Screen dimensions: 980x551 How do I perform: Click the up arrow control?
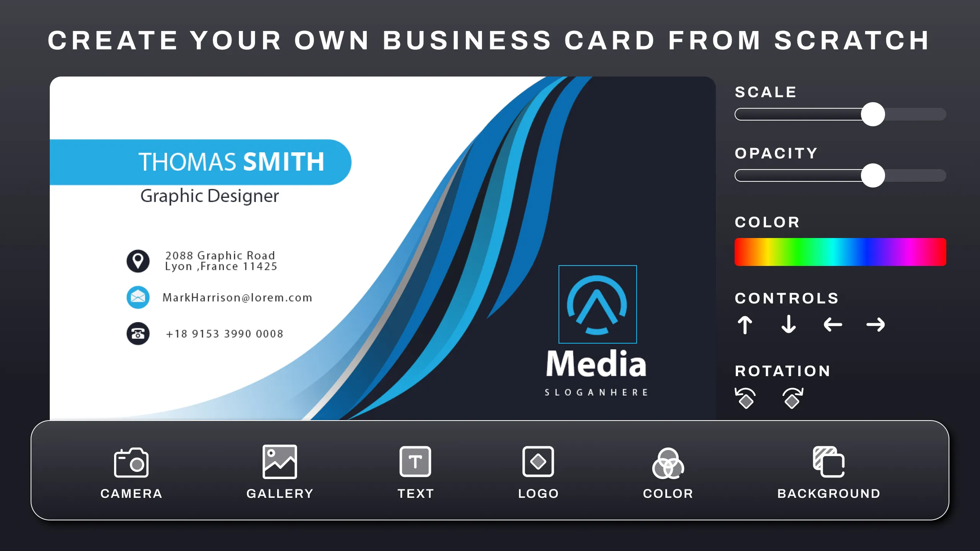point(745,326)
